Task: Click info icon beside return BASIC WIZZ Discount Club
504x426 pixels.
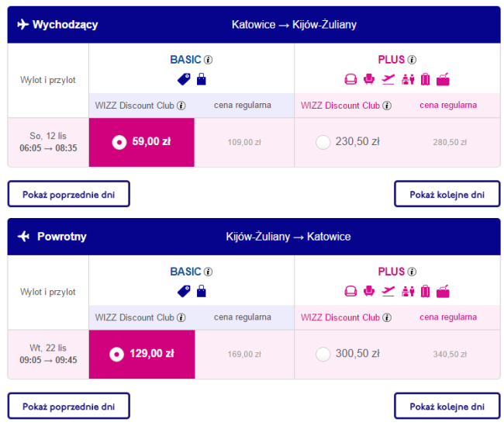Action: 181,317
